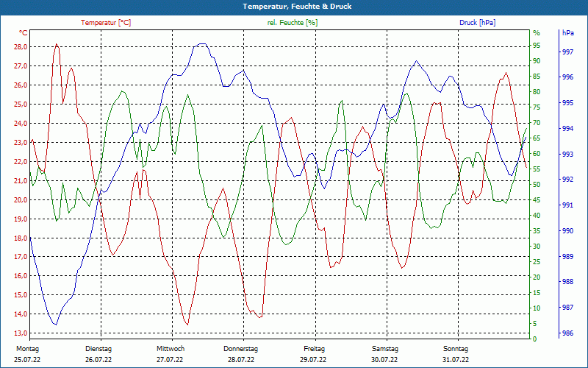Image resolution: width=588 pixels, height=368 pixels.
Task: Click the date '27.07.22'
Action: click(x=170, y=360)
